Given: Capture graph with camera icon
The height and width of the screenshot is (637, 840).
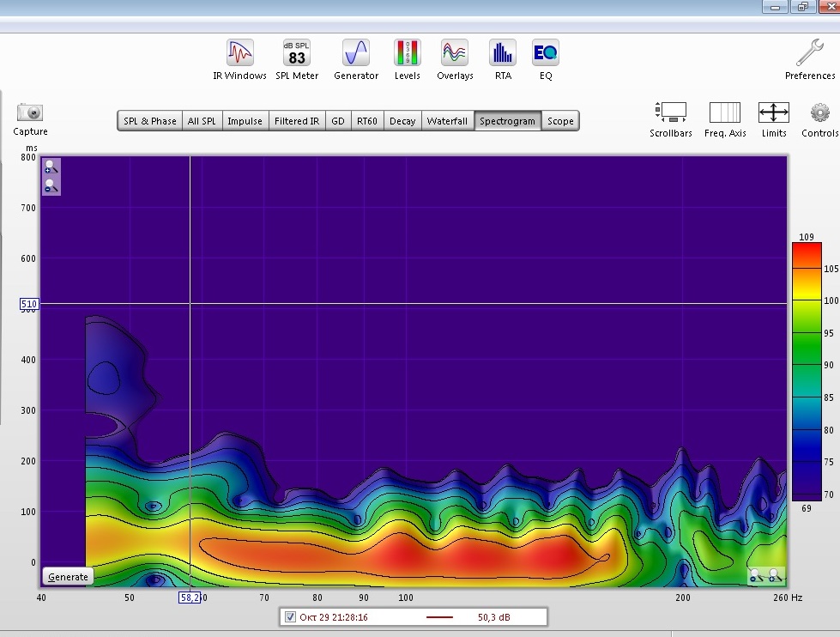Looking at the screenshot, I should point(30,112).
